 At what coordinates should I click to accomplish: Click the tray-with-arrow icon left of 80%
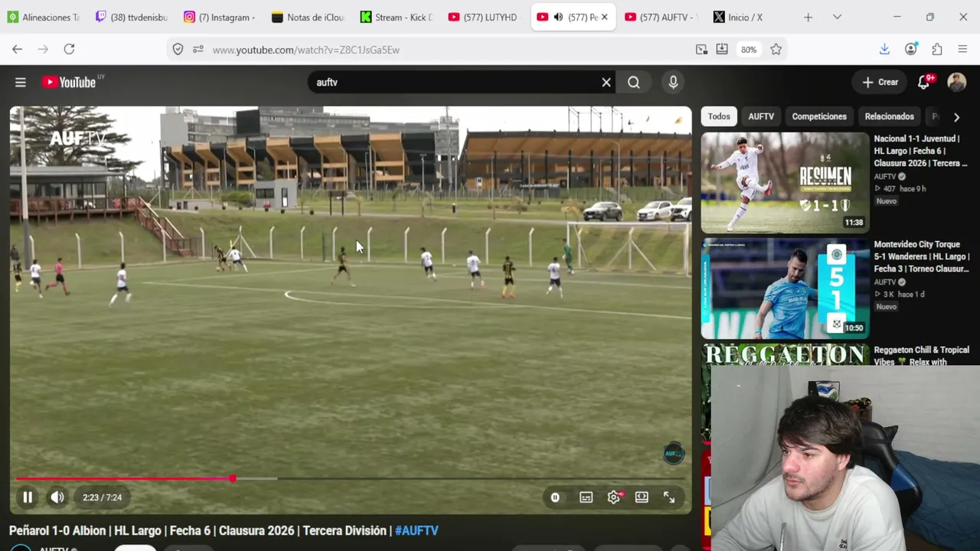(722, 49)
